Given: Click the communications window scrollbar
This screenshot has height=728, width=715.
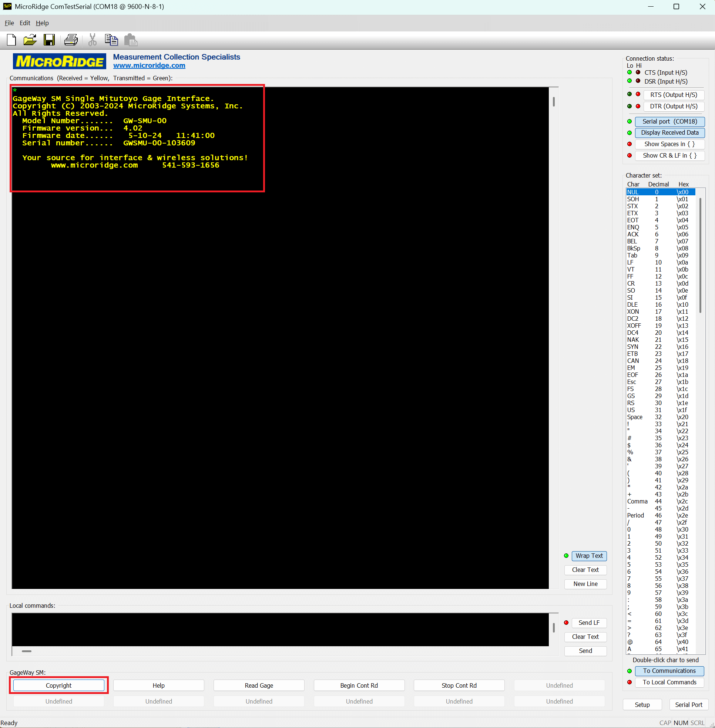Looking at the screenshot, I should coord(554,102).
